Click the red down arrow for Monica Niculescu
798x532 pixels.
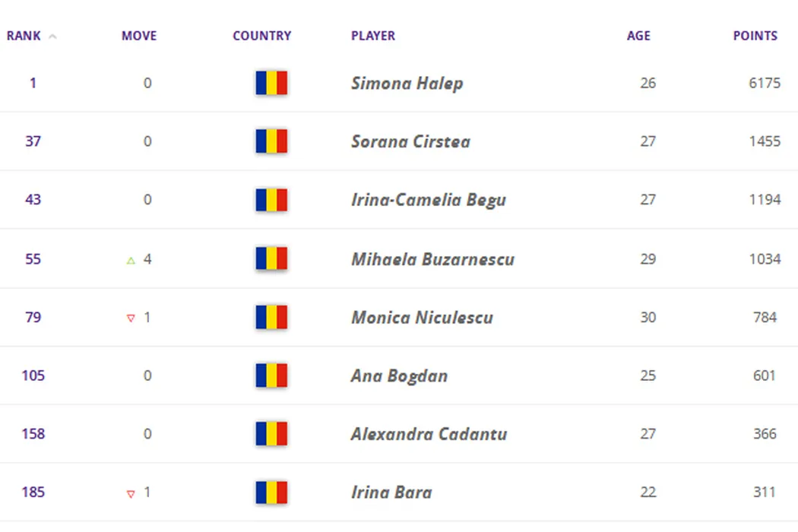tap(131, 318)
